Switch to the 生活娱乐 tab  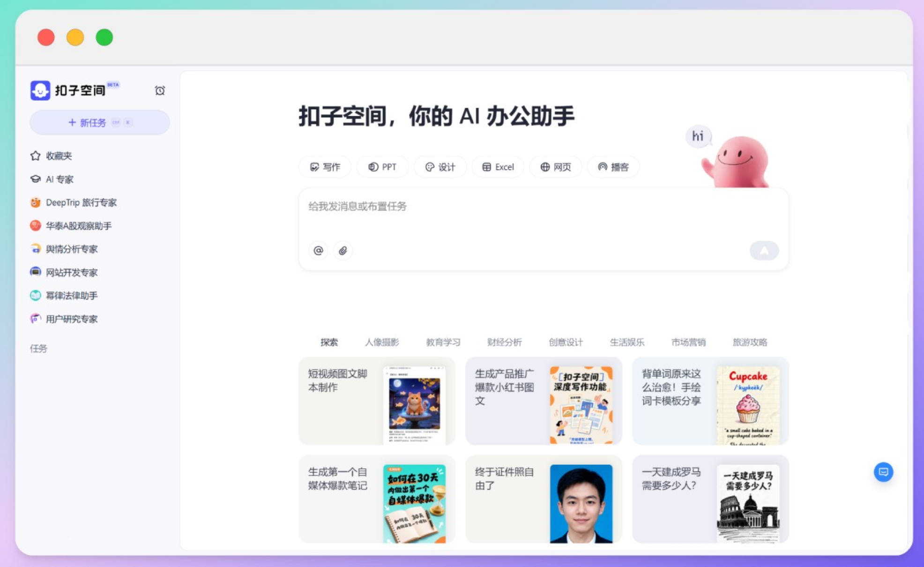point(627,342)
